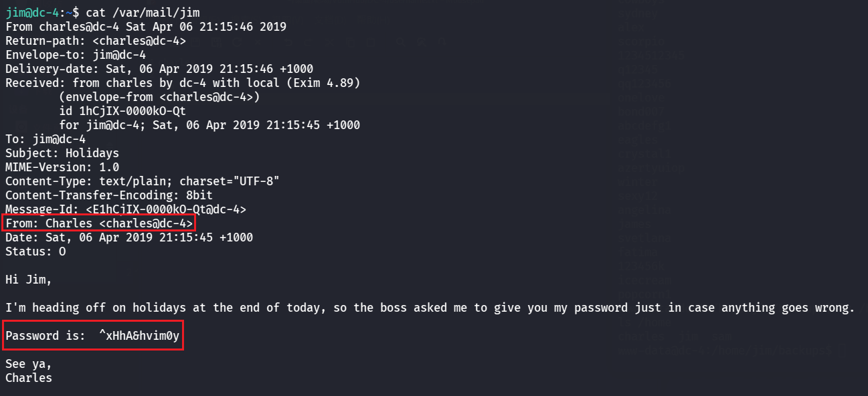Click the Return-path header line
This screenshot has height=396, width=868.
pos(96,41)
